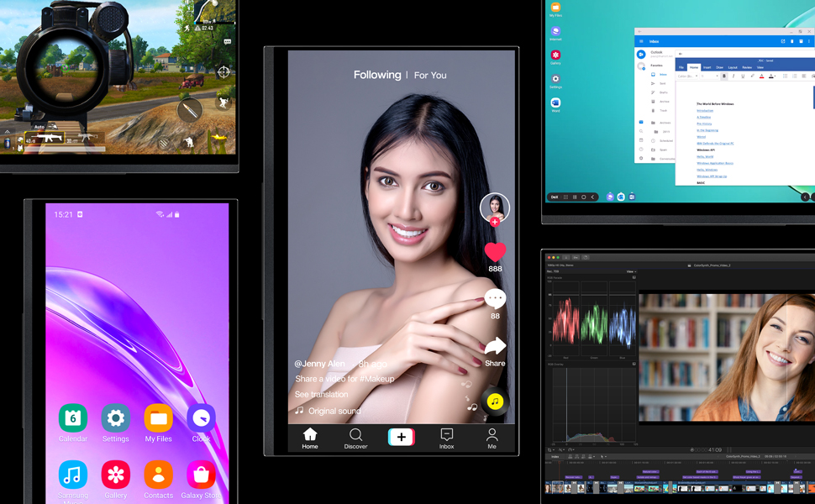
Task: Open the View dropdown above video scopes
Action: (631, 272)
